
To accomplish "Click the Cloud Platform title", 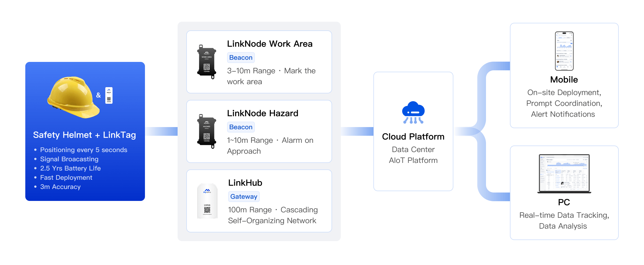I will tap(413, 137).
